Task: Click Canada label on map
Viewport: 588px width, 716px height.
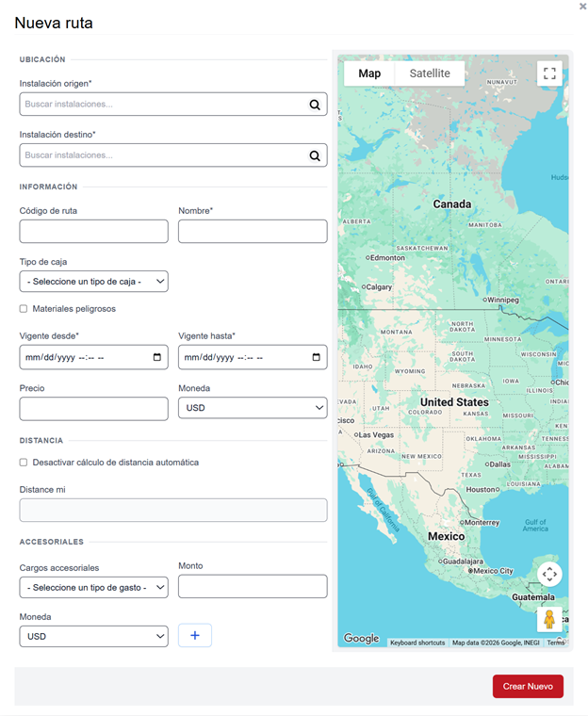Action: pos(452,204)
